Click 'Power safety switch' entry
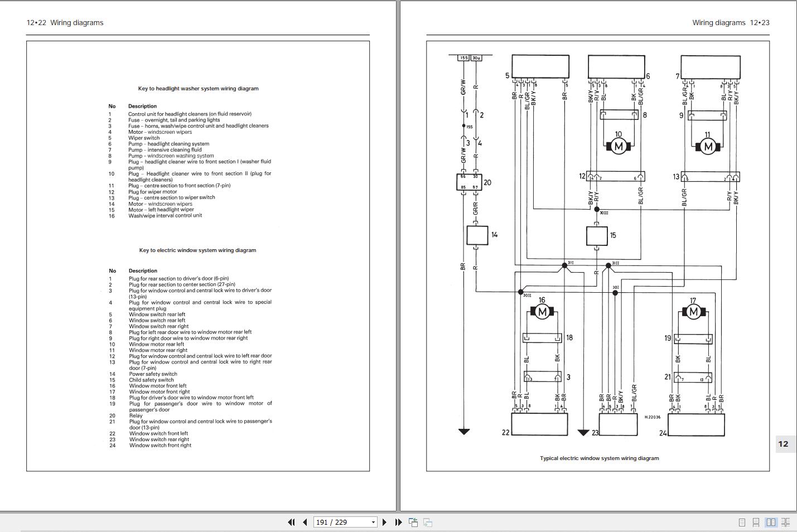This screenshot has height=532, width=797. point(153,374)
